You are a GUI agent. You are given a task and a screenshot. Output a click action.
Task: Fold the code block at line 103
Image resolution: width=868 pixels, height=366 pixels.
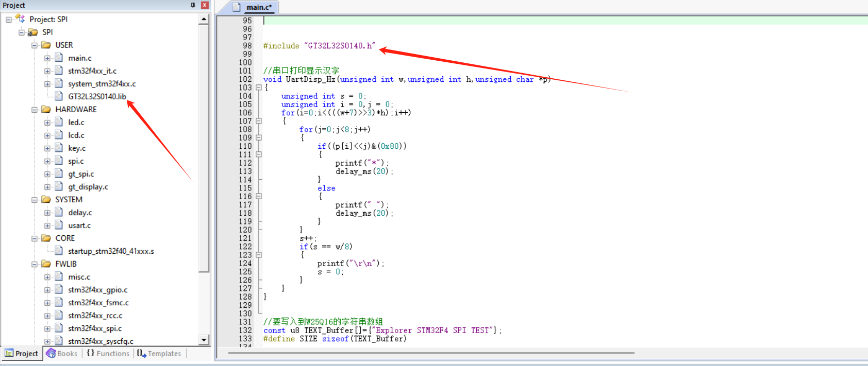(259, 88)
